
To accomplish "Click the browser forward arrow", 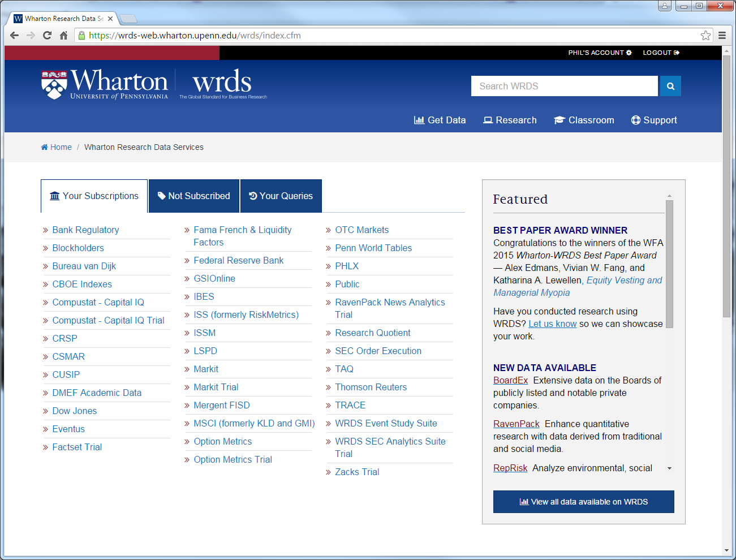I will [x=31, y=35].
